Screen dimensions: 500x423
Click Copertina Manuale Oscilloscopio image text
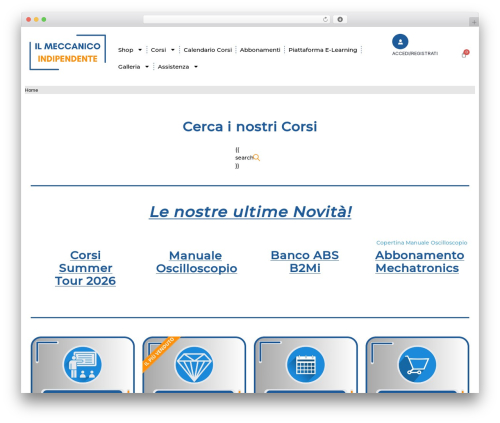422,243
